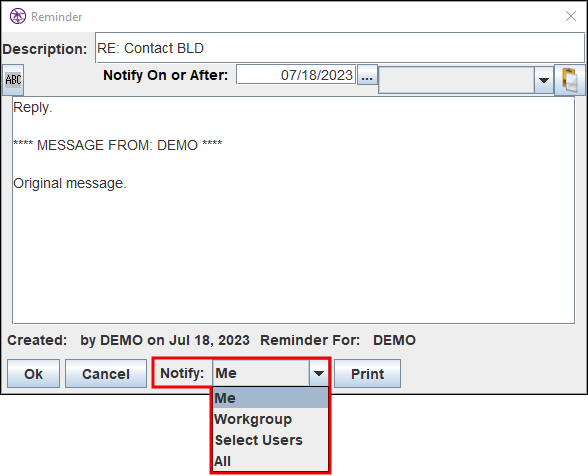Select All in the Notify list
Image resolution: width=588 pixels, height=476 pixels.
pos(270,461)
